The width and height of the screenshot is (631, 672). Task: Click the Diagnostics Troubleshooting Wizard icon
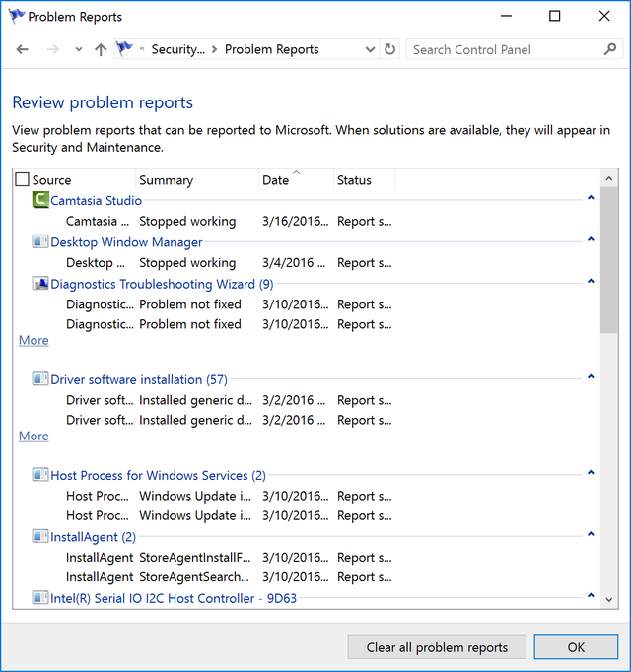40,284
